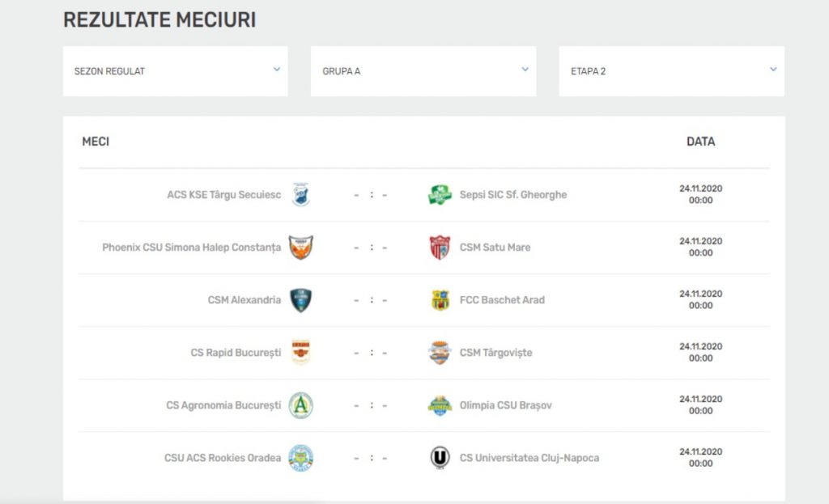Viewport: 829px width, 504px height.
Task: Click the CS Agronomia București logo
Action: point(300,405)
